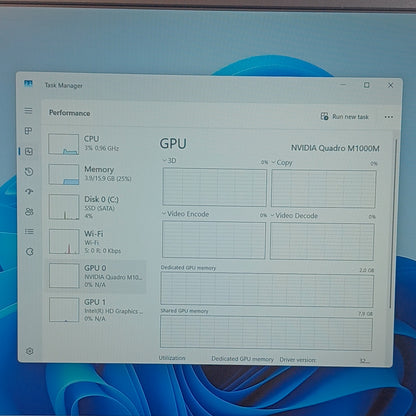416x416 pixels.
Task: Click the GPU 1 mini graph thumbnail
Action: pyautogui.click(x=64, y=310)
